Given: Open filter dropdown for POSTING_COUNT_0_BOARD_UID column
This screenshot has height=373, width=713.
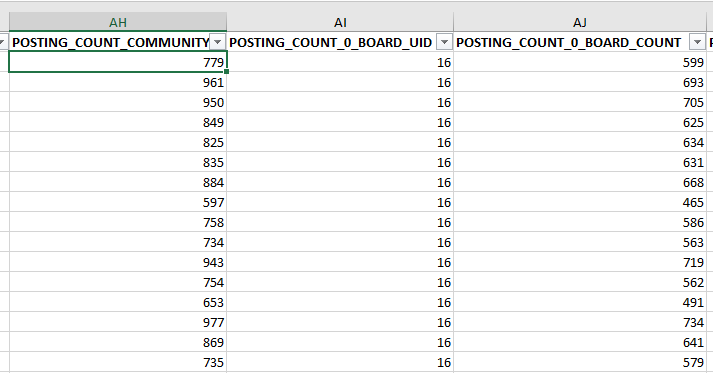Looking at the screenshot, I should pos(444,42).
